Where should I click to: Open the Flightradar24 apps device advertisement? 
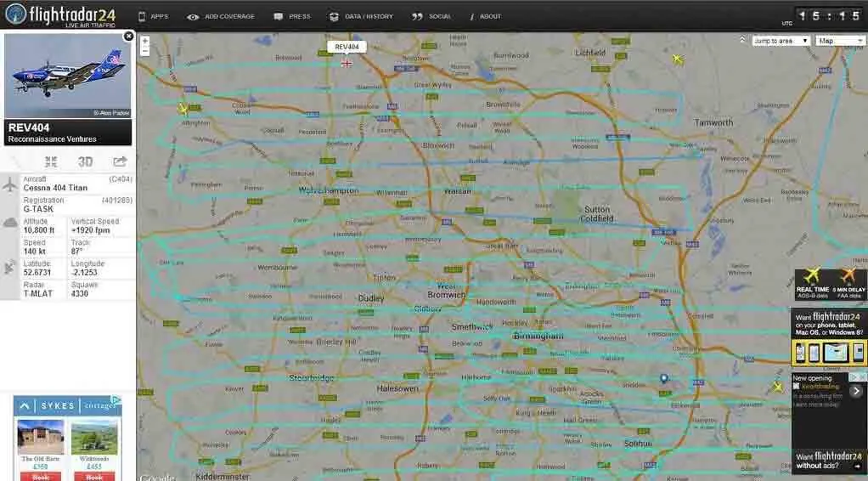829,338
